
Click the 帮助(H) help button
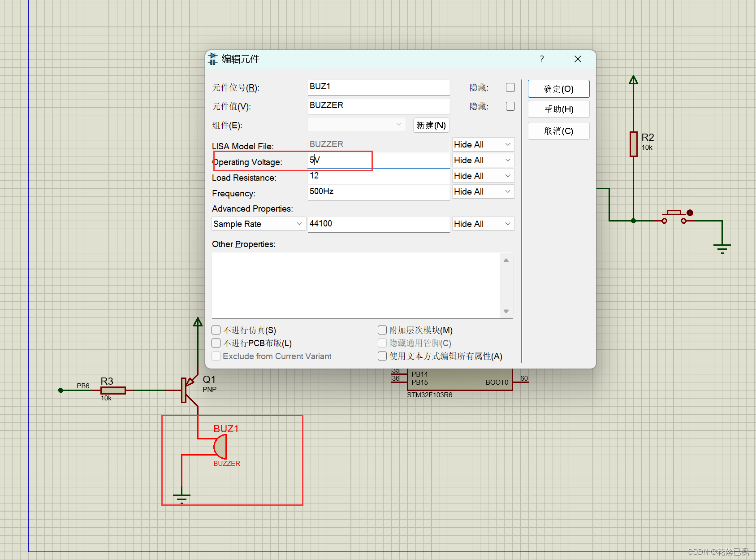pos(558,109)
